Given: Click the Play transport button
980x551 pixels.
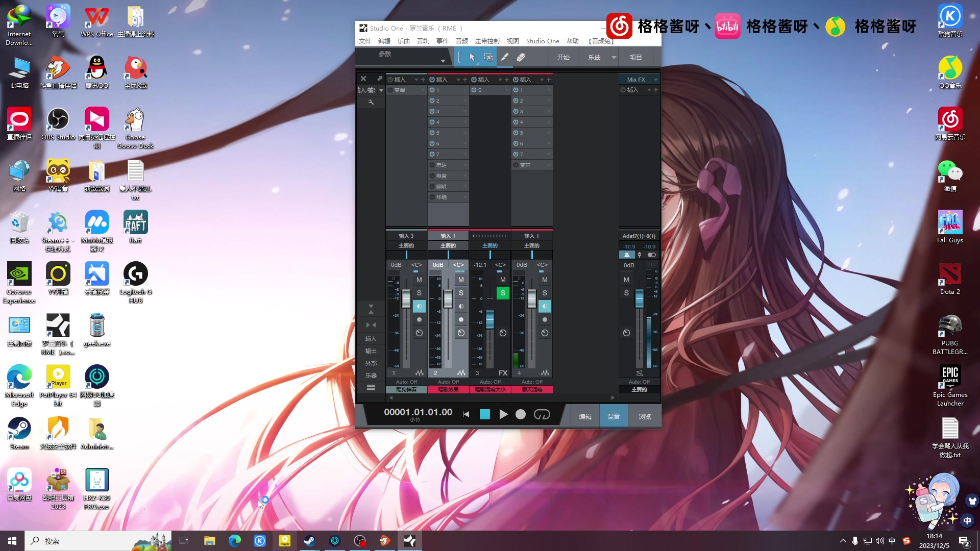Looking at the screenshot, I should pyautogui.click(x=503, y=414).
